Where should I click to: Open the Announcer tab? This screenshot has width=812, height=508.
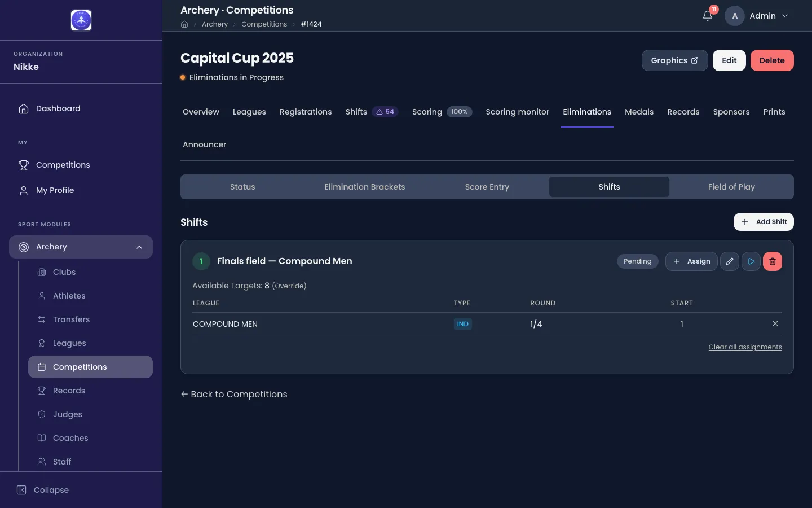[204, 144]
